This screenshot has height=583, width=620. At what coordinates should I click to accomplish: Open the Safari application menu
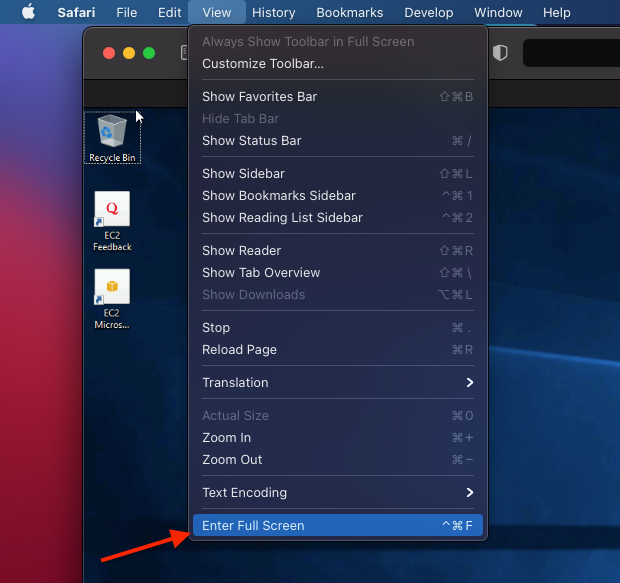point(76,12)
